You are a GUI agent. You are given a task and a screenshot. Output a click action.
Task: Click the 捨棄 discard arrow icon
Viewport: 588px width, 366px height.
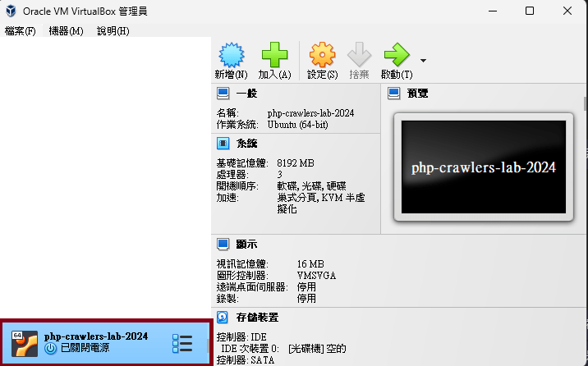(359, 55)
